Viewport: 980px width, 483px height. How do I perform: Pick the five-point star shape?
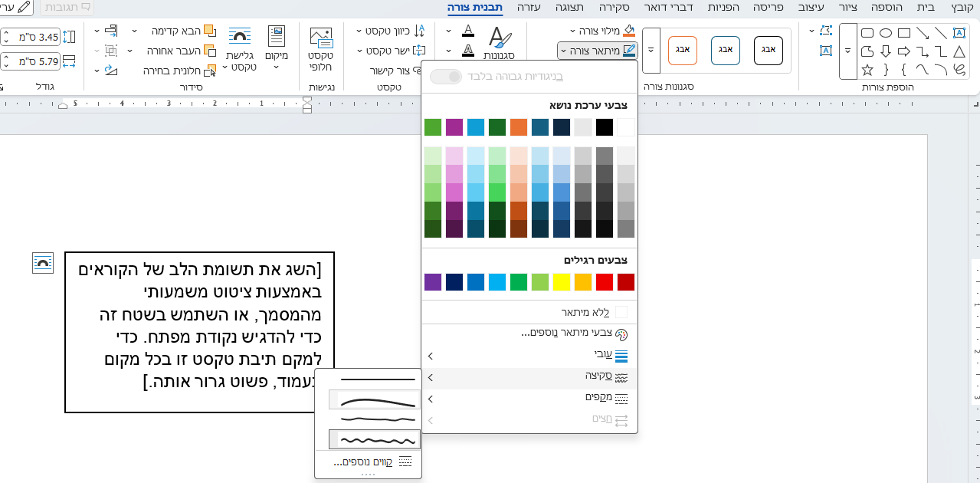(867, 70)
